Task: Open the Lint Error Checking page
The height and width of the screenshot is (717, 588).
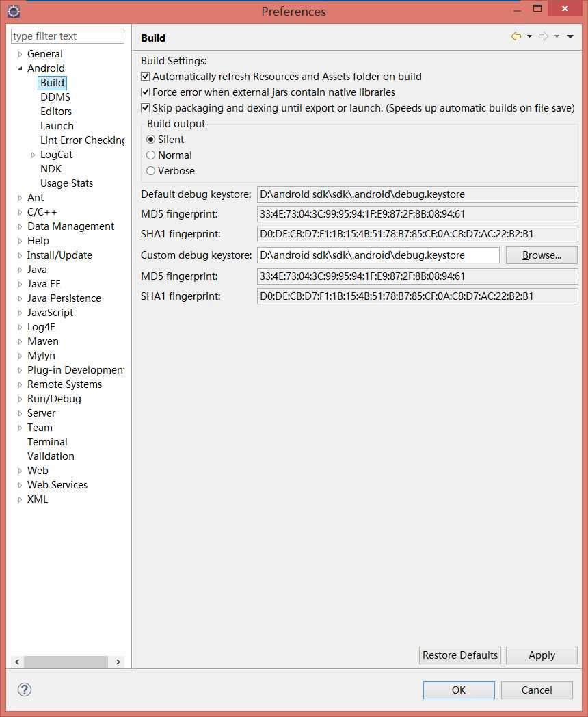Action: click(x=82, y=140)
